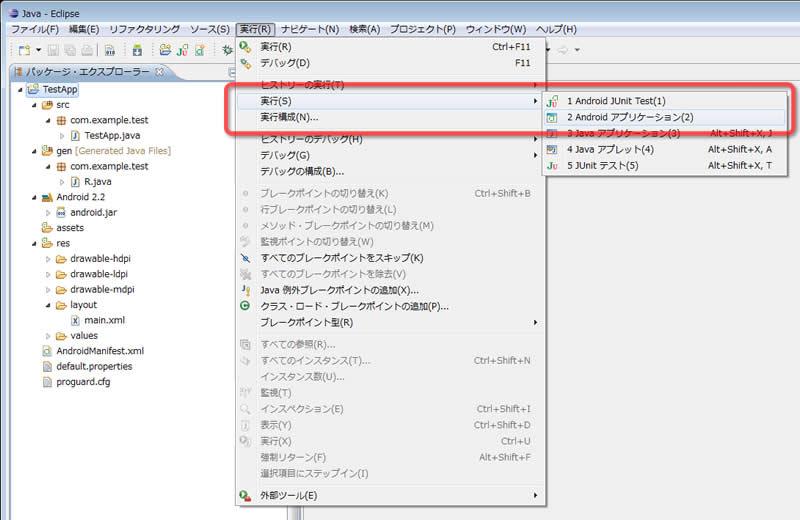800x520 pixels.
Task: Open the 編集(E) menu
Action: (x=84, y=29)
